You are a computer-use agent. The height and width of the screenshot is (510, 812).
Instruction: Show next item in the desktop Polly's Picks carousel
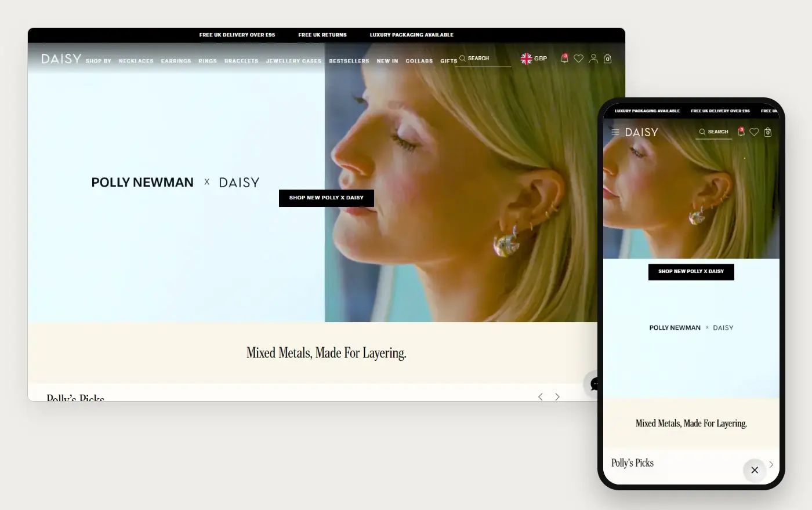[557, 396]
